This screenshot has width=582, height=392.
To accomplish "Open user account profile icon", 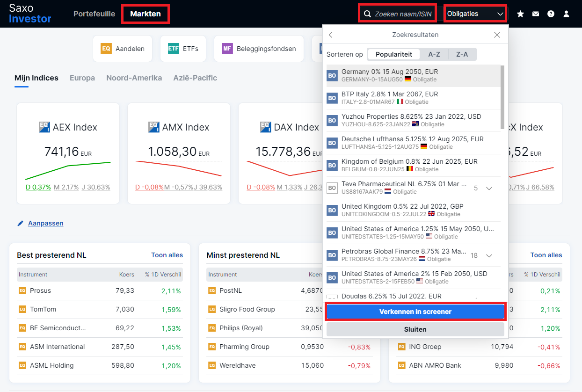I will point(566,14).
